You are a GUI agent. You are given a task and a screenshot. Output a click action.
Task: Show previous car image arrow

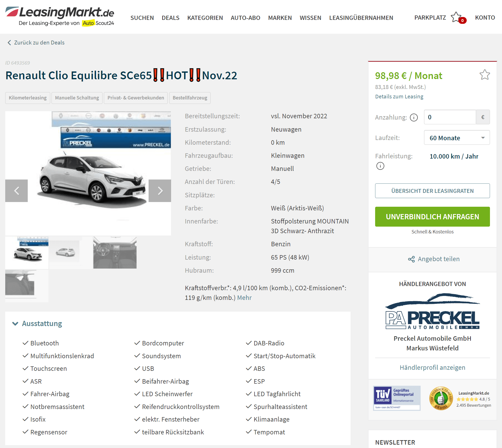click(x=16, y=191)
